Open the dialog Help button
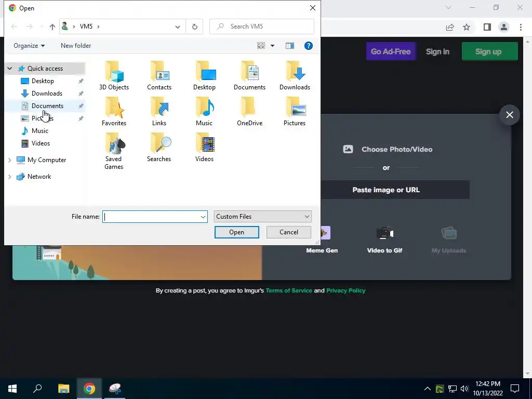Viewport: 532px width, 399px height. click(309, 46)
